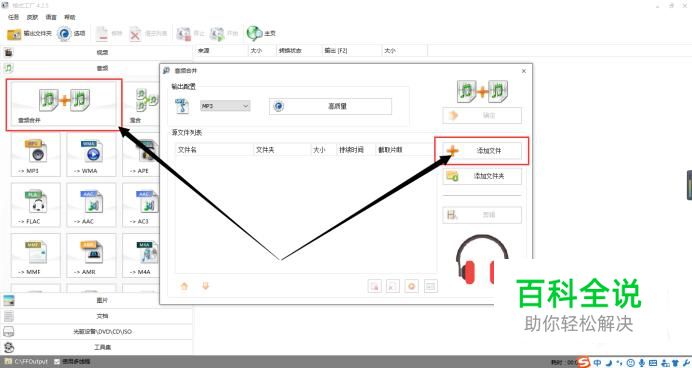The image size is (692, 368).
Task: Open the MP3 output format dropdown
Action: pos(225,106)
